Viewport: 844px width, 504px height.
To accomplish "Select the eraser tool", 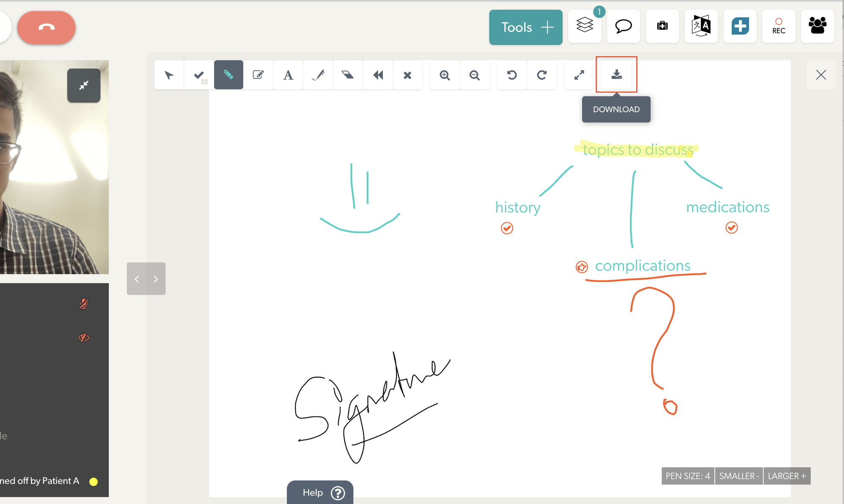I will click(x=348, y=75).
